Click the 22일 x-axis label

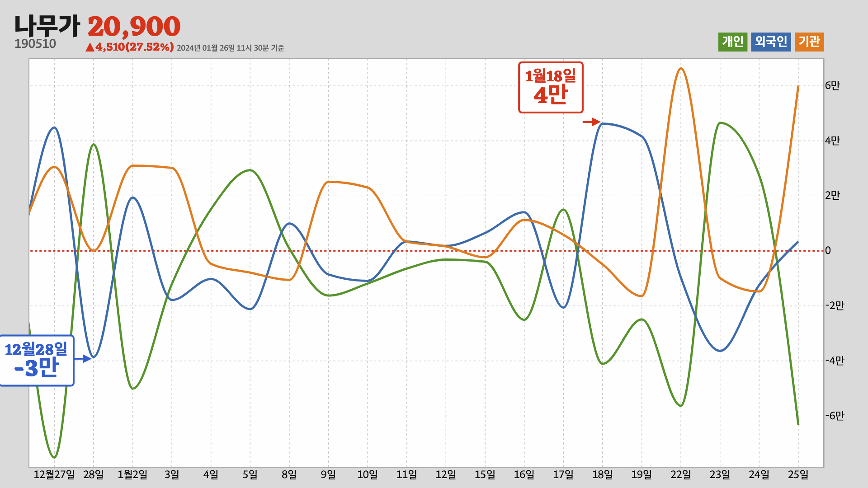(681, 474)
